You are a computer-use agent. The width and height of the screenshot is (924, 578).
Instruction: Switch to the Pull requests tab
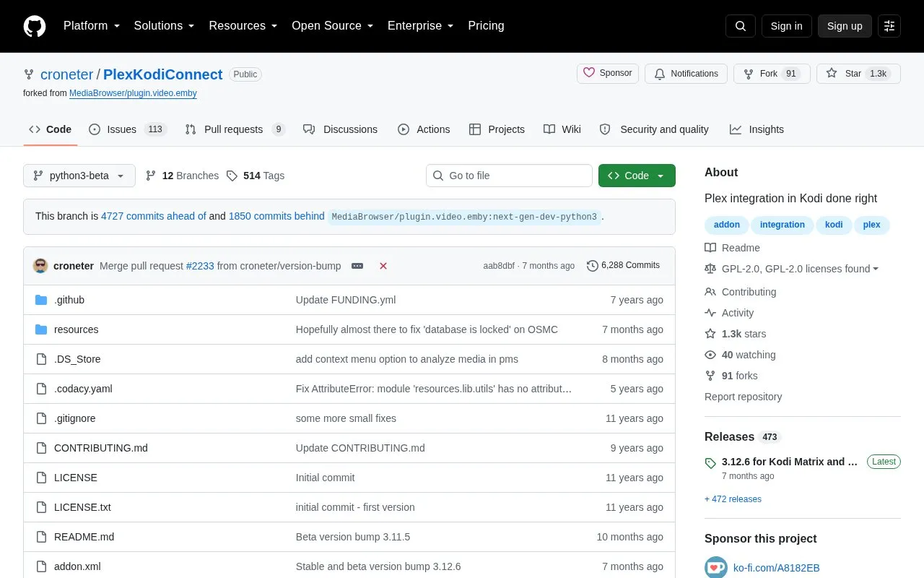coord(235,129)
